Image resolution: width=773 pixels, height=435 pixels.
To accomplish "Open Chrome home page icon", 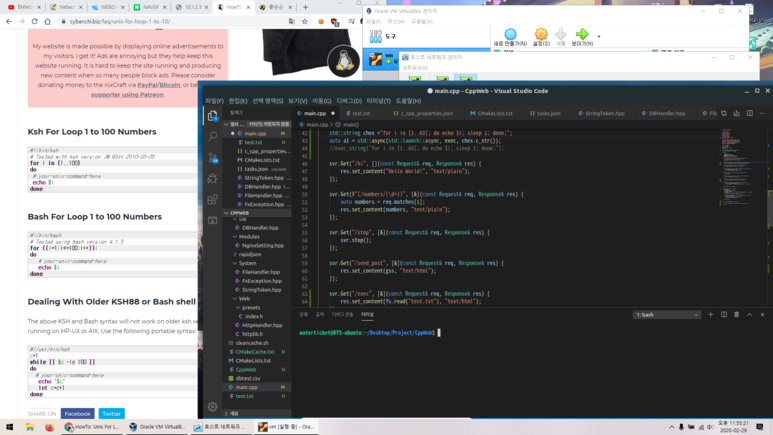I will (47, 21).
